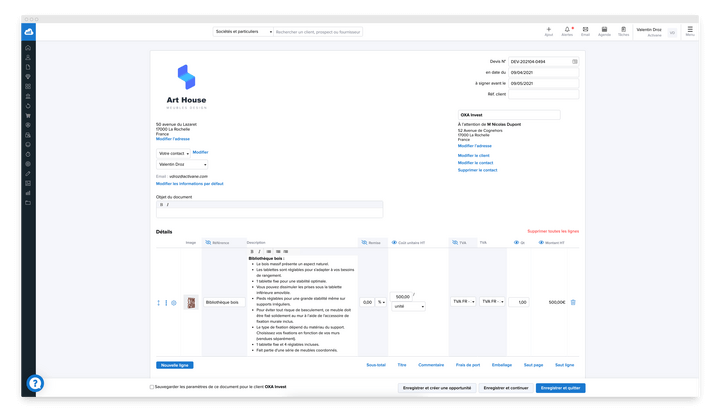This screenshot has width=720, height=412.
Task: Add a Frais de port line
Action: coord(468,365)
